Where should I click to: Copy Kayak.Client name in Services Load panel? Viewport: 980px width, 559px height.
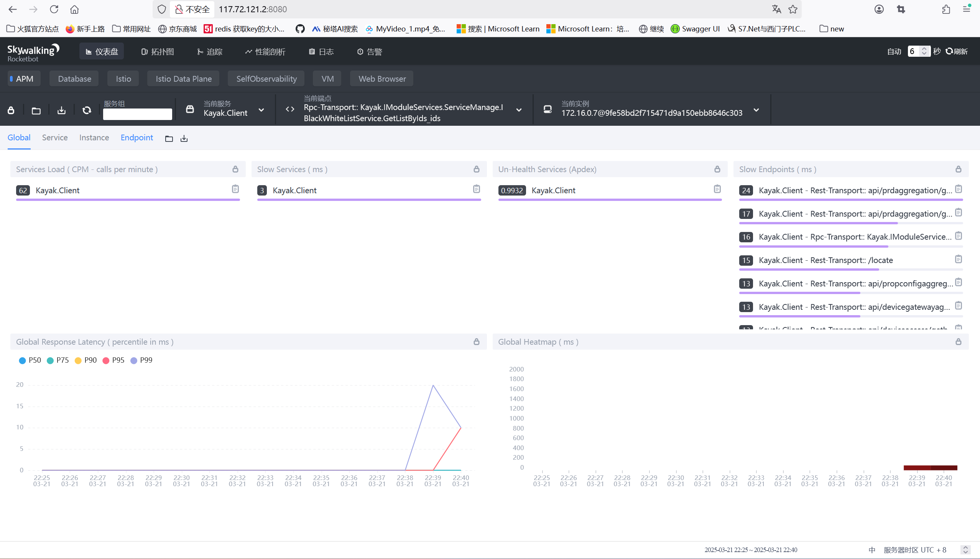click(x=235, y=189)
